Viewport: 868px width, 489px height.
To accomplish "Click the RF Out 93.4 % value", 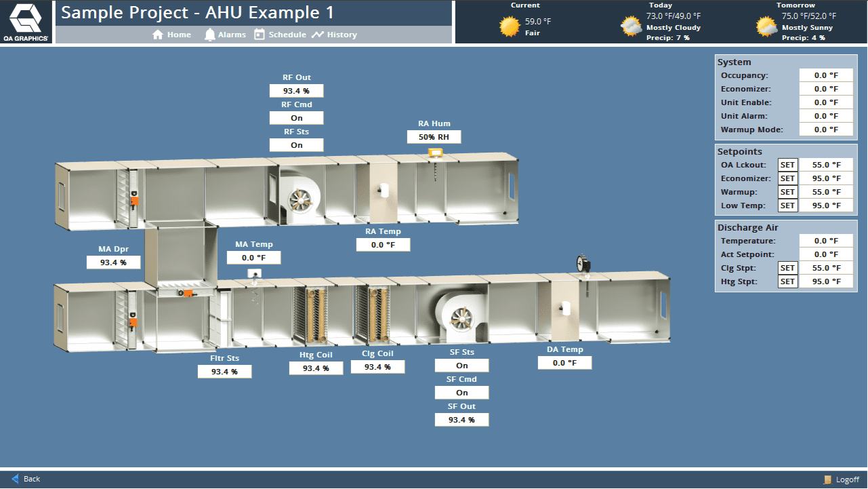I will tap(297, 91).
